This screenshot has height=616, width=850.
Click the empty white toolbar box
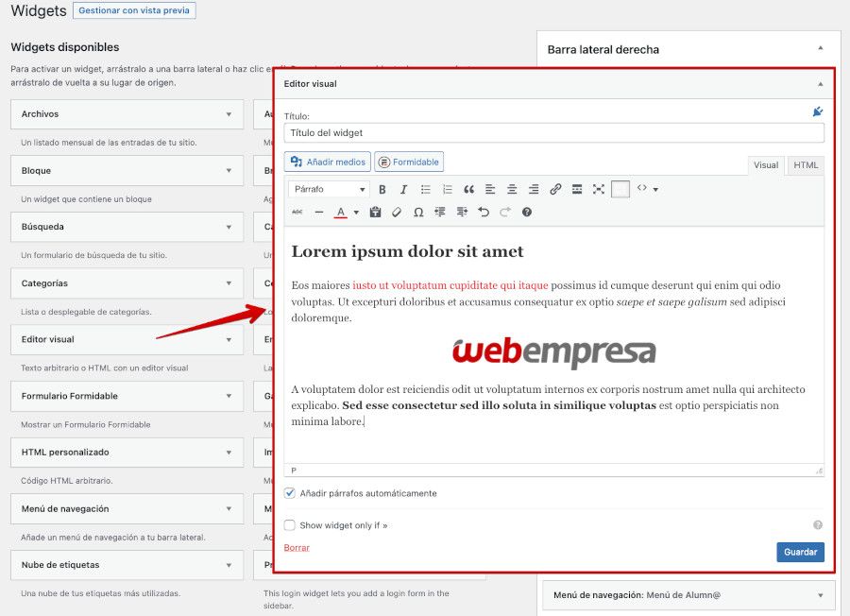coord(620,189)
